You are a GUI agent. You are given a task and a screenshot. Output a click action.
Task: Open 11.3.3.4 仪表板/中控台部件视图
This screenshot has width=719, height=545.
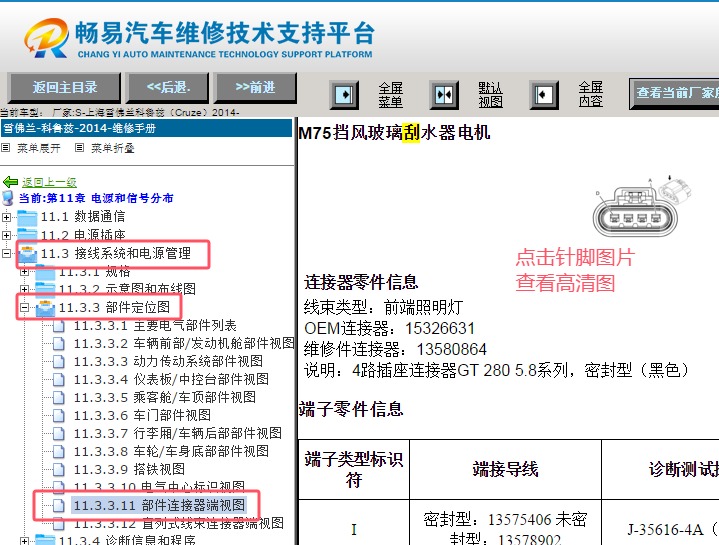tap(171, 379)
